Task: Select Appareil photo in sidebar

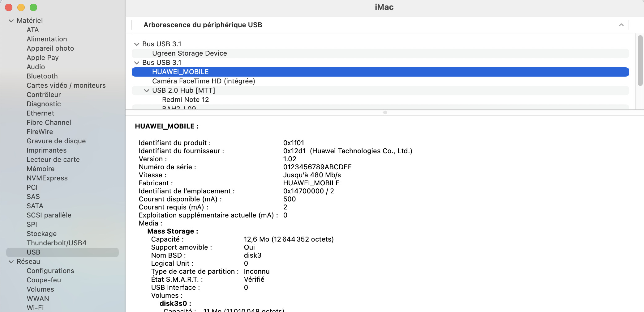Action: (x=50, y=48)
